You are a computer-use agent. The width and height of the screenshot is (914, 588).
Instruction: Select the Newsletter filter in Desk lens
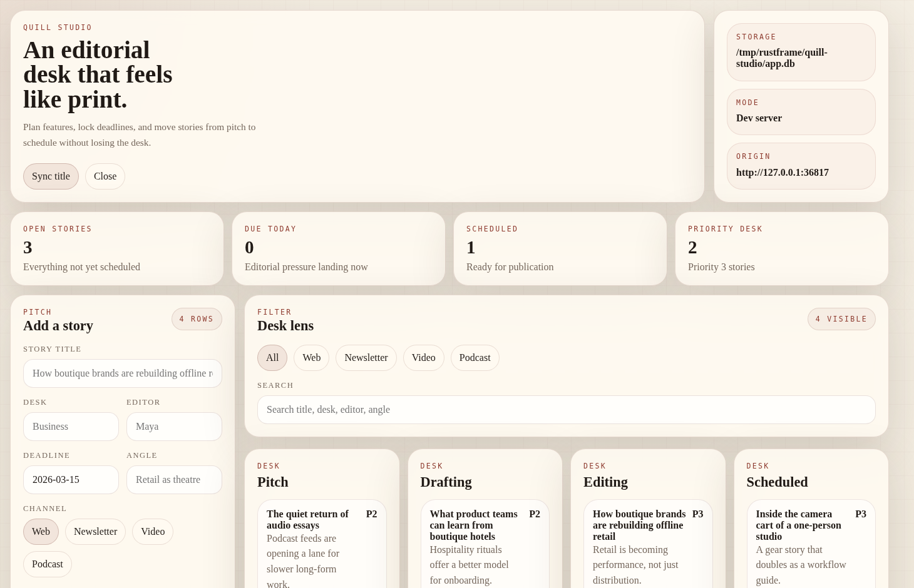tap(366, 357)
